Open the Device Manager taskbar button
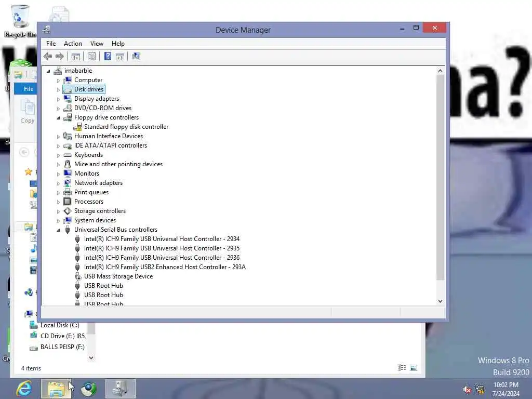Viewport: 532px width, 399px height. tap(120, 389)
